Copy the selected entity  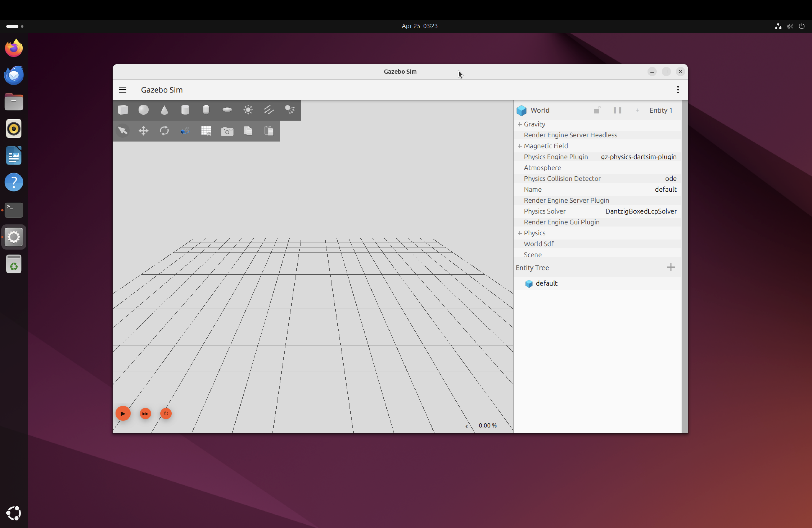click(x=248, y=131)
